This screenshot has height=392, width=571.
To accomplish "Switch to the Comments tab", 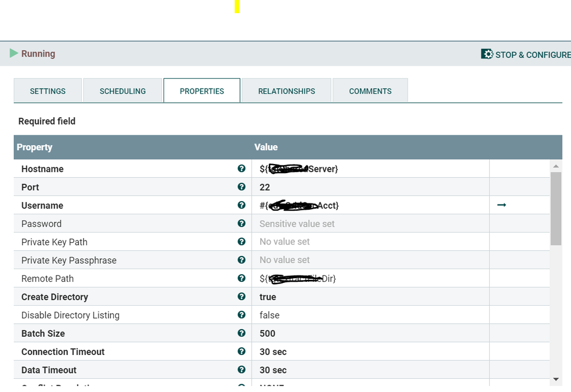I will click(x=370, y=91).
